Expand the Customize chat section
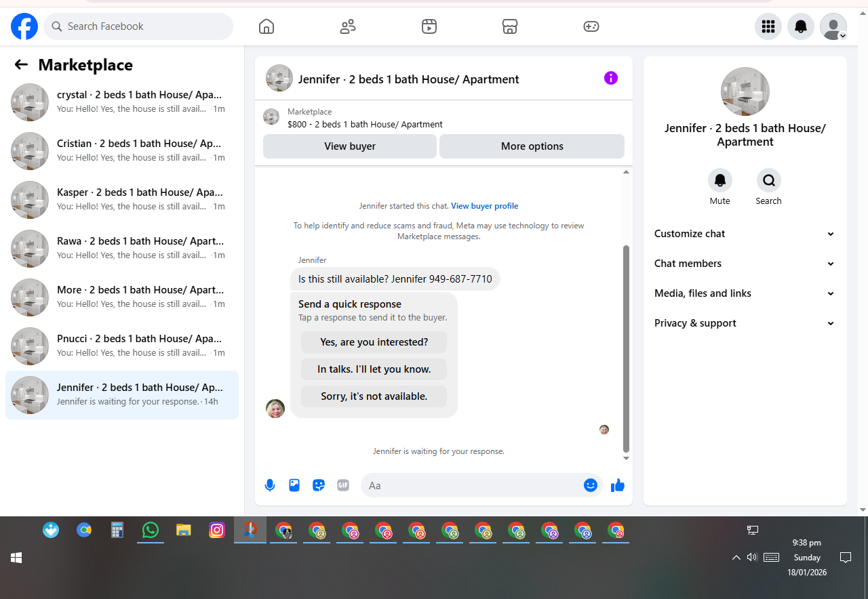Viewport: 868px width, 599px height. click(x=745, y=234)
